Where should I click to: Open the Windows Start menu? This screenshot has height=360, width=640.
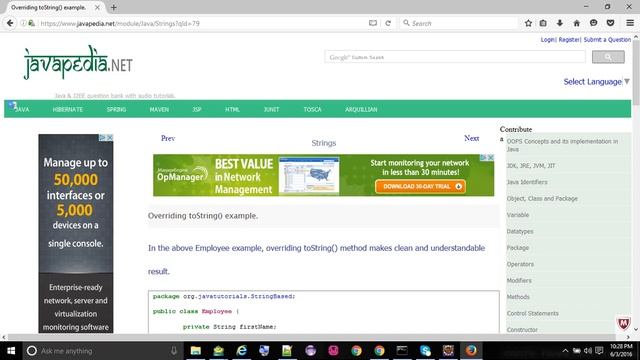coord(11,351)
